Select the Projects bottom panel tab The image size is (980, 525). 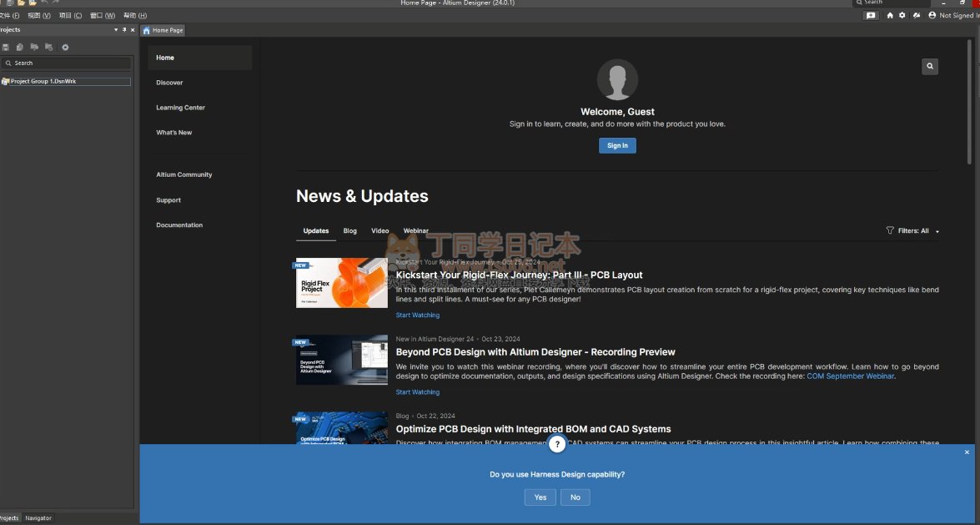[x=10, y=518]
